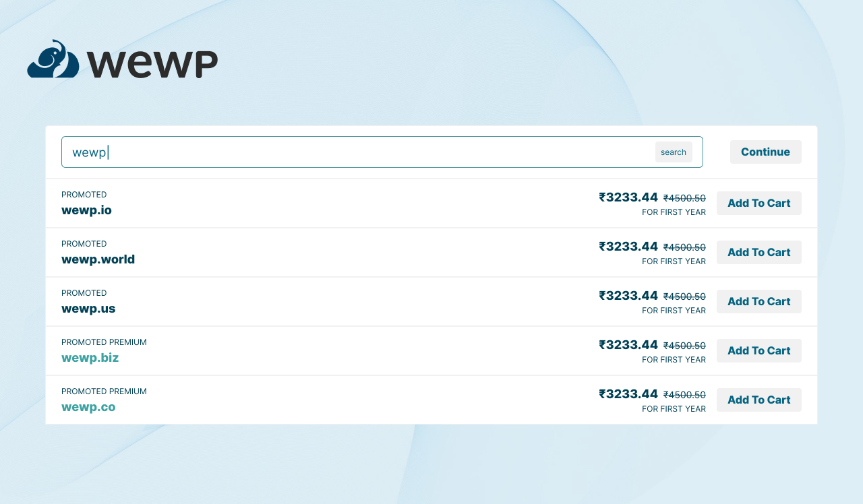Screen dimensions: 863x504
Task: Open the wewp.biz premium domain
Action: tap(90, 358)
